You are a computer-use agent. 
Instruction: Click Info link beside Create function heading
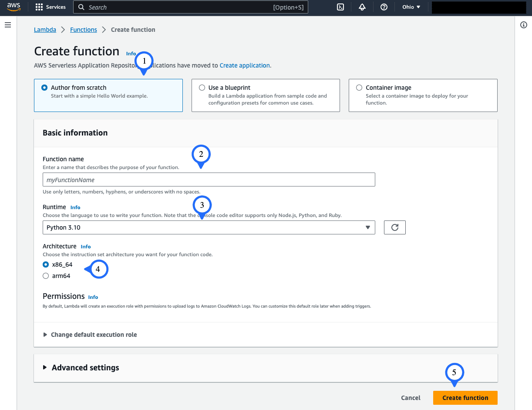[x=131, y=54]
